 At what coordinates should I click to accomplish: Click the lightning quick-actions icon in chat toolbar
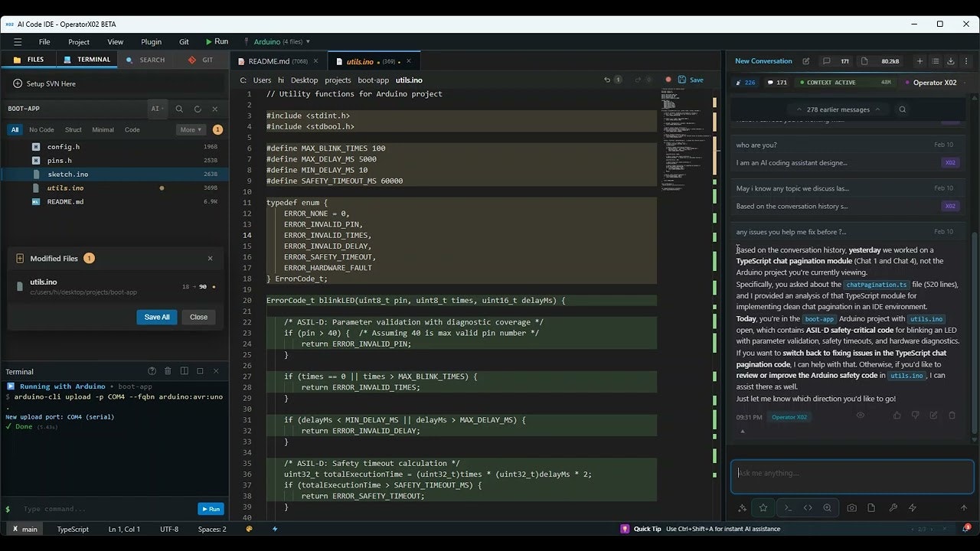tap(911, 507)
